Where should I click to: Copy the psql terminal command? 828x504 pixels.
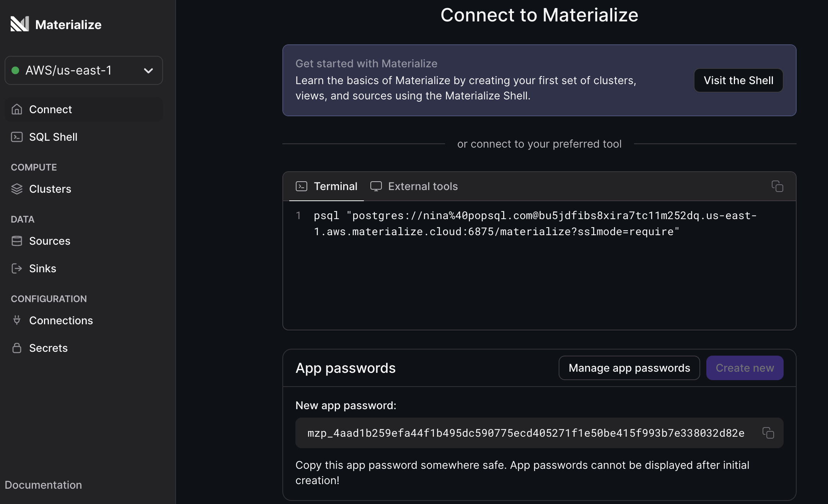coord(777,186)
